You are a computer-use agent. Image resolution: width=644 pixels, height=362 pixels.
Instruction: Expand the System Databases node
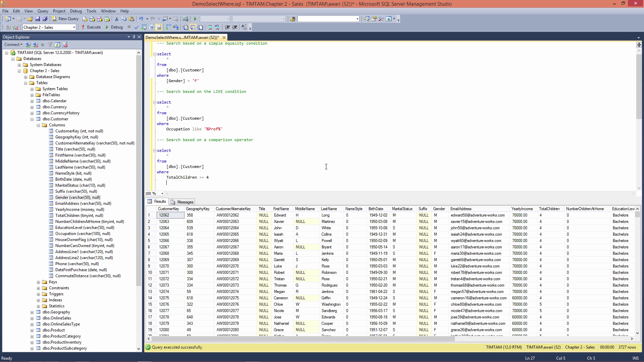tap(19, 65)
